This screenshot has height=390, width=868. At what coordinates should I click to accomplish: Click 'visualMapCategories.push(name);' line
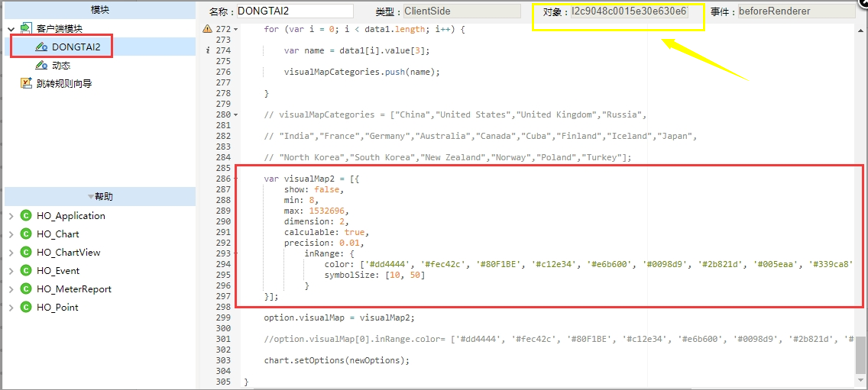click(x=361, y=72)
